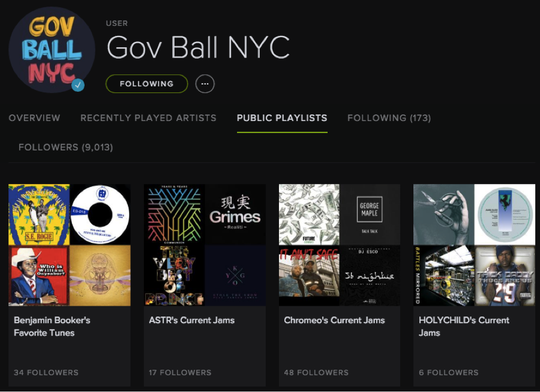The width and height of the screenshot is (540, 392).
Task: Click the Gov Ball NYC profile picture
Action: tap(52, 50)
